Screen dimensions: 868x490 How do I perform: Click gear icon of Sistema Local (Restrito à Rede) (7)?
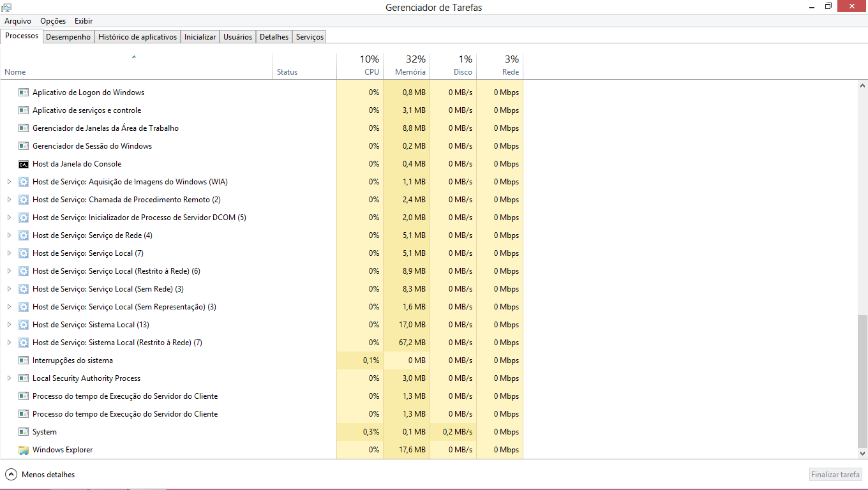pos(24,343)
